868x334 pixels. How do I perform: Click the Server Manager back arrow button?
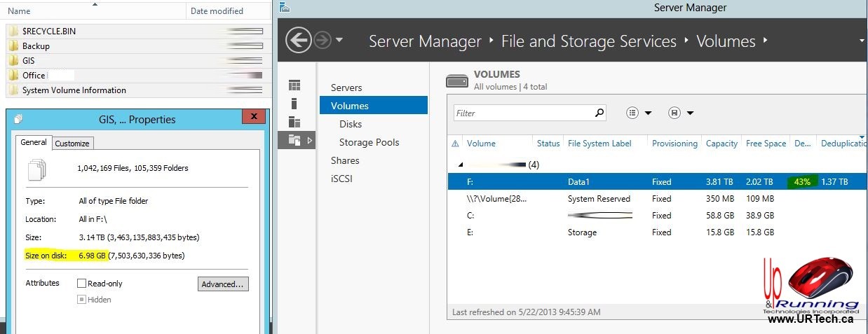coord(298,41)
